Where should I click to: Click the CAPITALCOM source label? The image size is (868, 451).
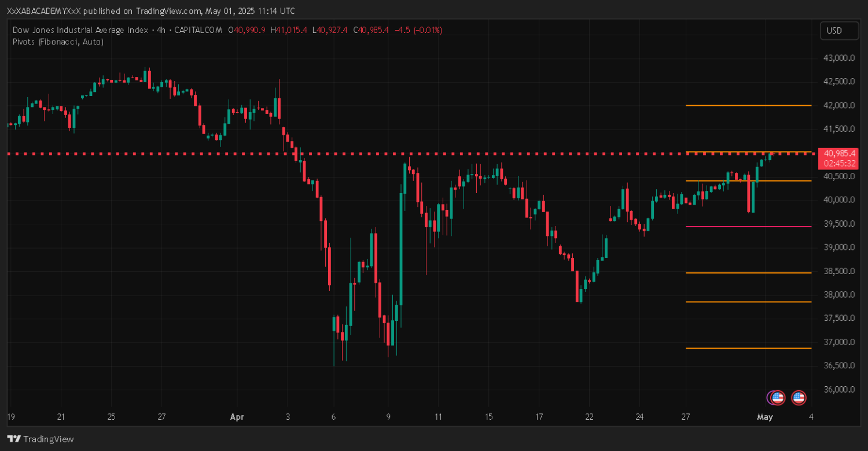(x=198, y=30)
